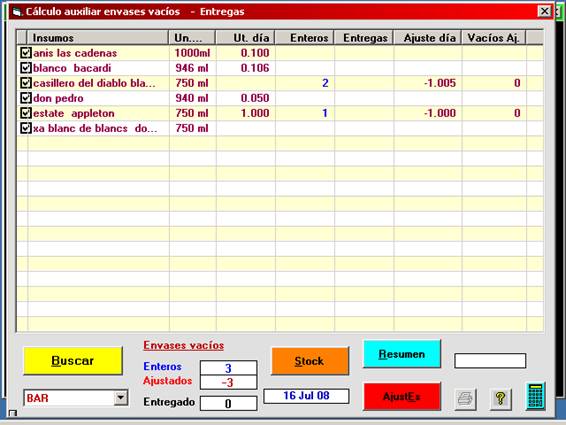Screen dimensions: 566x425
Task: Open help with the question mark icon
Action: (500, 399)
